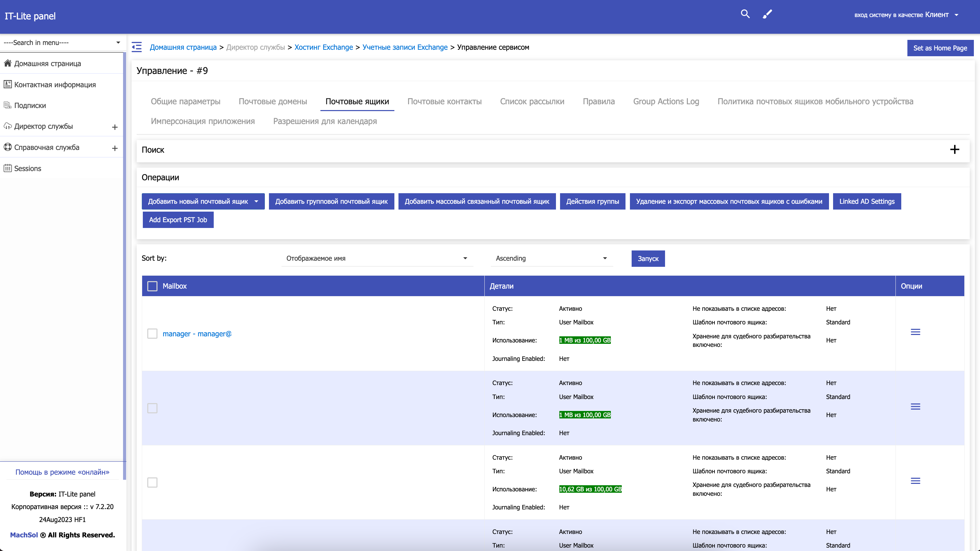Image resolution: width=980 pixels, height=551 pixels.
Task: Expand Справочная служба submenu
Action: coord(115,148)
